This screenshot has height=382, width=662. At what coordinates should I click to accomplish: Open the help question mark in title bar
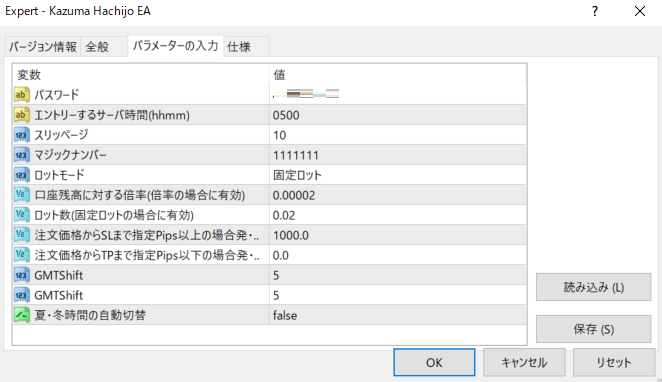(595, 11)
